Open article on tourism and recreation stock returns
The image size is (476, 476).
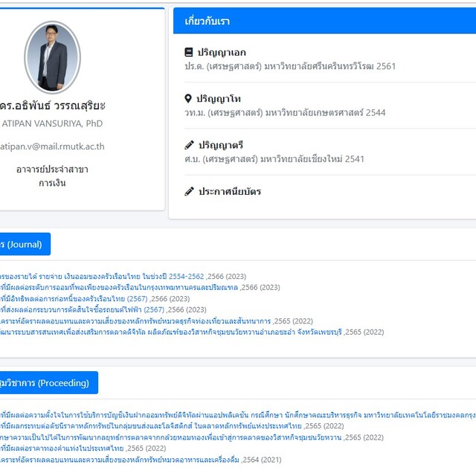[x=135, y=321]
